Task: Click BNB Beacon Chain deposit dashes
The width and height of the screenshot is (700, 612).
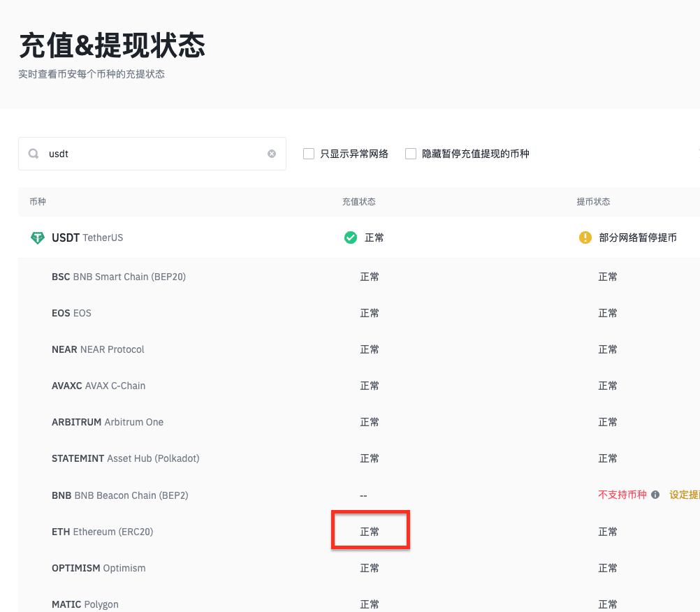Action: point(363,495)
